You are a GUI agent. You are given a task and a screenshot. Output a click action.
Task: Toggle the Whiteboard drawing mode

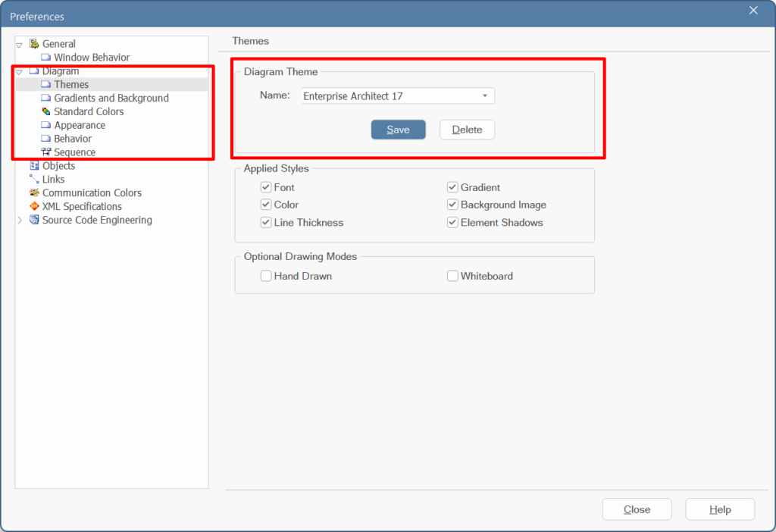tap(452, 277)
